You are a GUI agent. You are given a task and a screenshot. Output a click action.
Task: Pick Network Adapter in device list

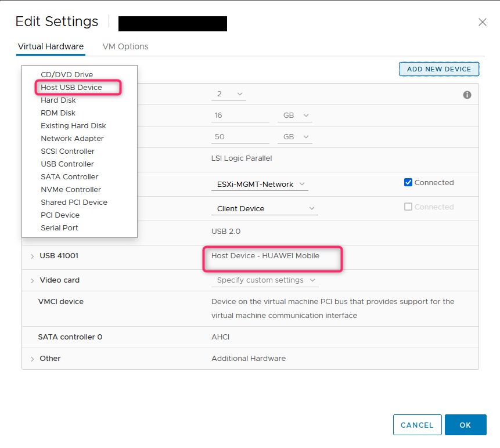[x=72, y=139]
